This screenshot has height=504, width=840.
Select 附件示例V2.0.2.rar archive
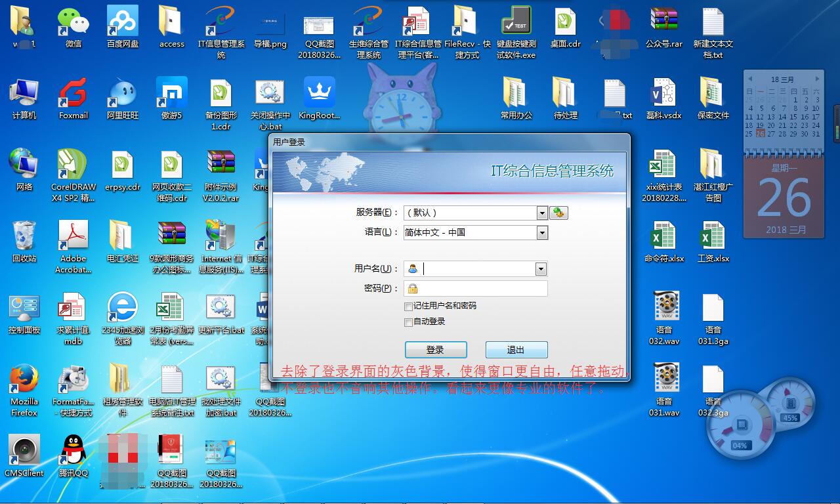pyautogui.click(x=221, y=176)
